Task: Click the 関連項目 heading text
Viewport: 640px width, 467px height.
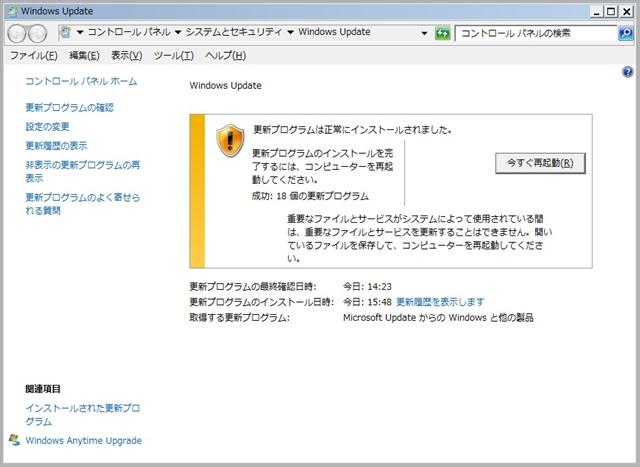Action: pyautogui.click(x=43, y=389)
